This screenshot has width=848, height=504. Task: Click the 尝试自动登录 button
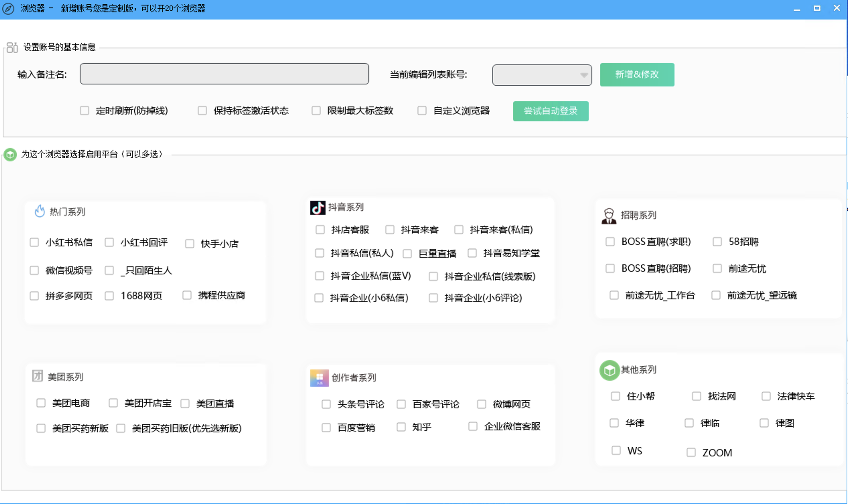click(x=551, y=111)
